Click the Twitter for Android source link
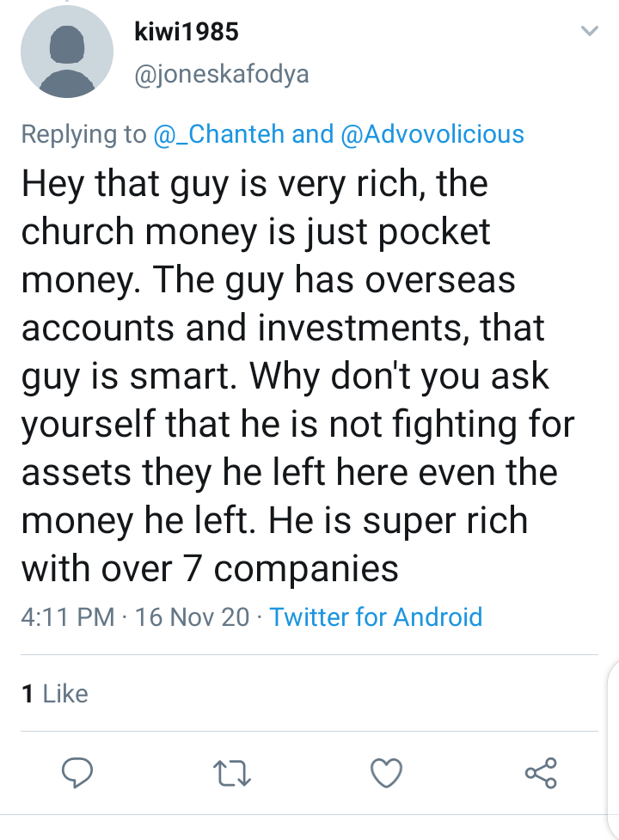 tap(376, 616)
